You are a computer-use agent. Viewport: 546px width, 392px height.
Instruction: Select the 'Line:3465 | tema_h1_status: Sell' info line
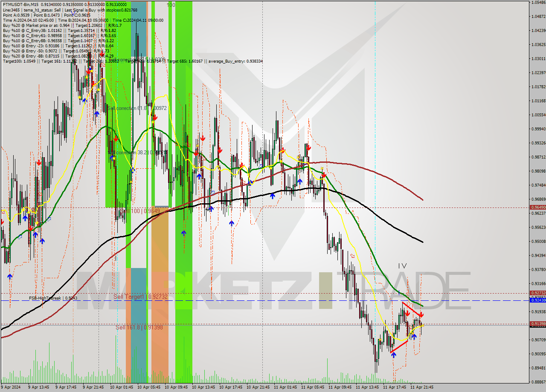pyautogui.click(x=70, y=9)
